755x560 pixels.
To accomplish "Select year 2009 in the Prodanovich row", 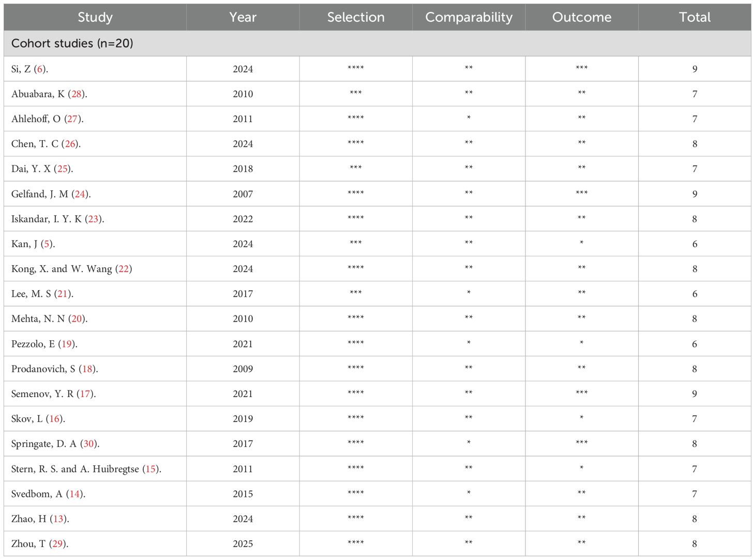I will point(243,369).
